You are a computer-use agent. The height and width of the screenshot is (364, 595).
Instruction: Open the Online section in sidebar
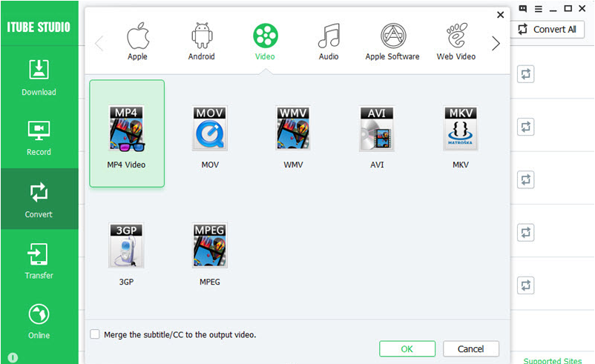[39, 321]
